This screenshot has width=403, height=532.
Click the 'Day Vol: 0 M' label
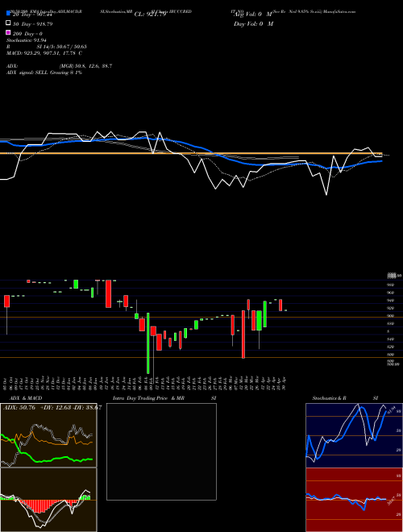tap(253, 23)
